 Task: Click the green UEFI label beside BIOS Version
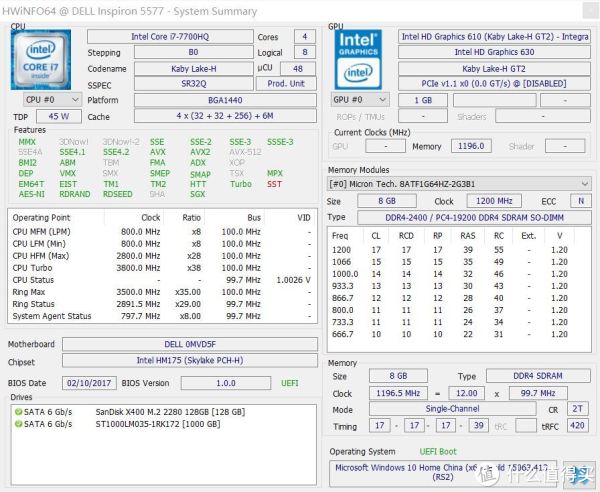tap(290, 383)
